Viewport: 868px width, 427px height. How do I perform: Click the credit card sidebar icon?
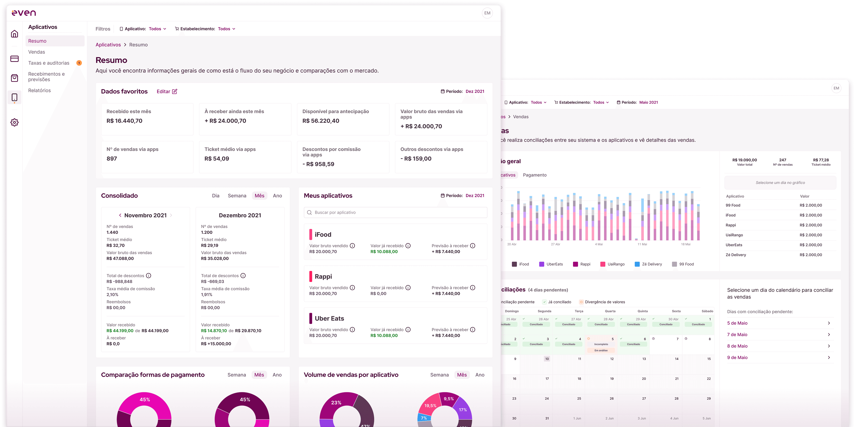[x=15, y=59]
